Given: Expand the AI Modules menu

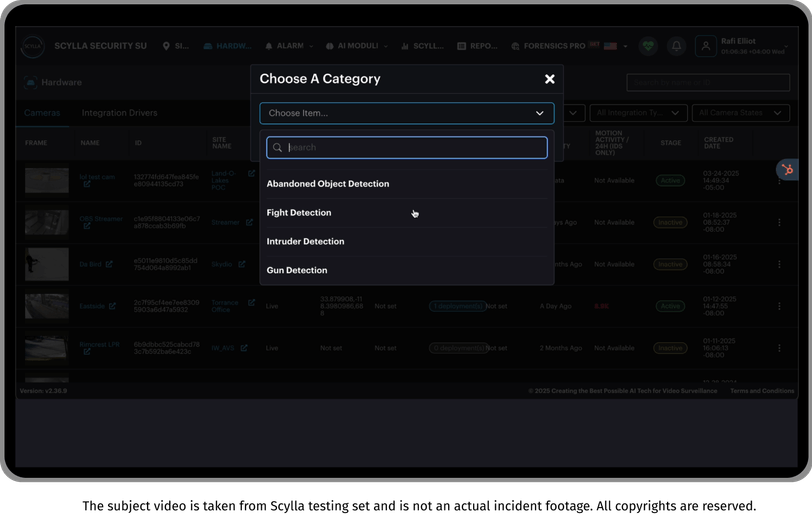Looking at the screenshot, I should click(x=357, y=46).
